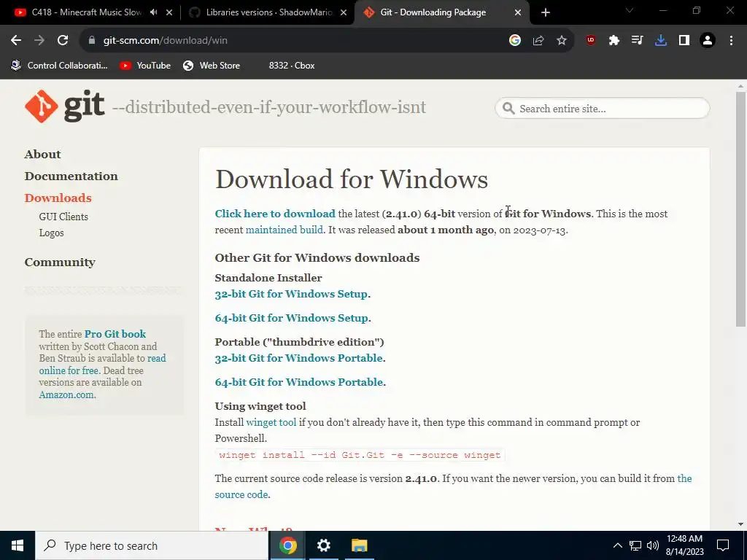
Task: Open the 'winget tool' link
Action: (x=271, y=422)
